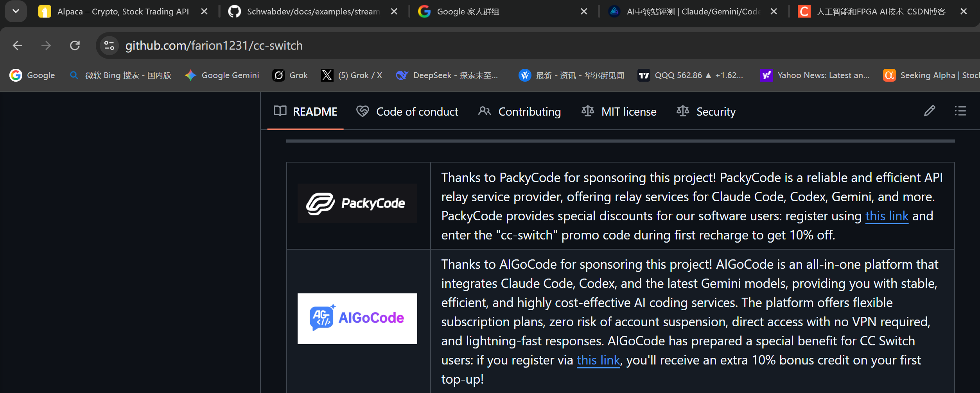Image resolution: width=980 pixels, height=393 pixels.
Task: Close the AI中转站评测 tab
Action: [774, 12]
